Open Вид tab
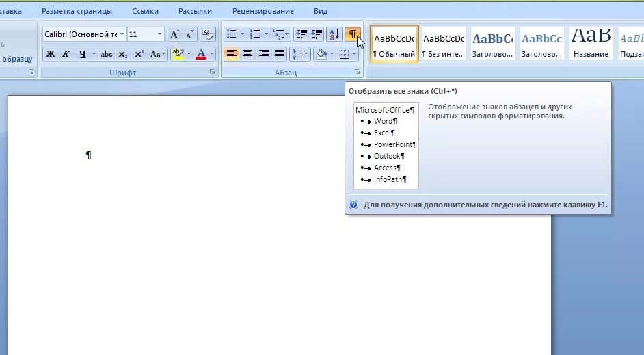644x355 pixels. pyautogui.click(x=321, y=11)
